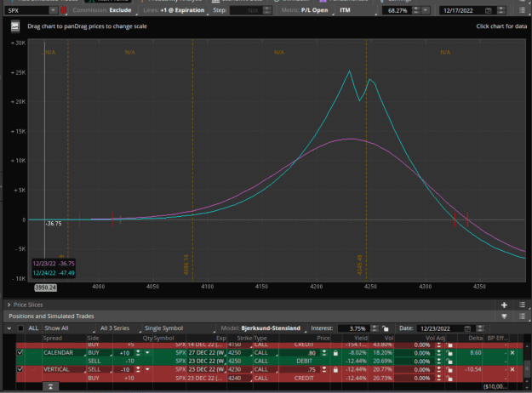Open VERTICAL row quantity dropdown arrow

tap(147, 369)
